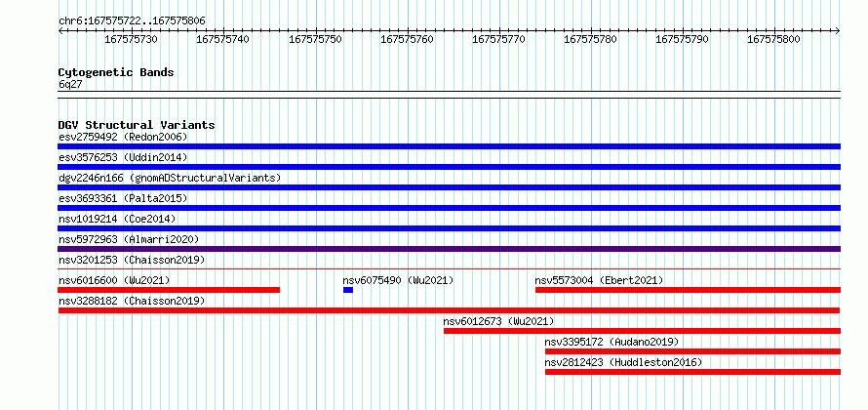Image resolution: width=868 pixels, height=410 pixels.
Task: Select the blue bar under nsv1019214
Action: point(449,228)
